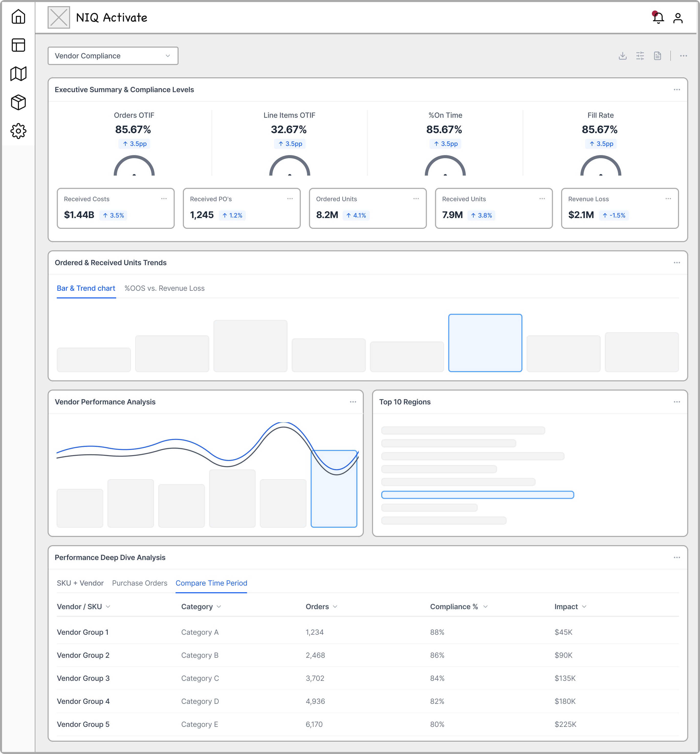Open the layout panel sidebar icon
Image resolution: width=700 pixels, height=754 pixels.
point(18,45)
